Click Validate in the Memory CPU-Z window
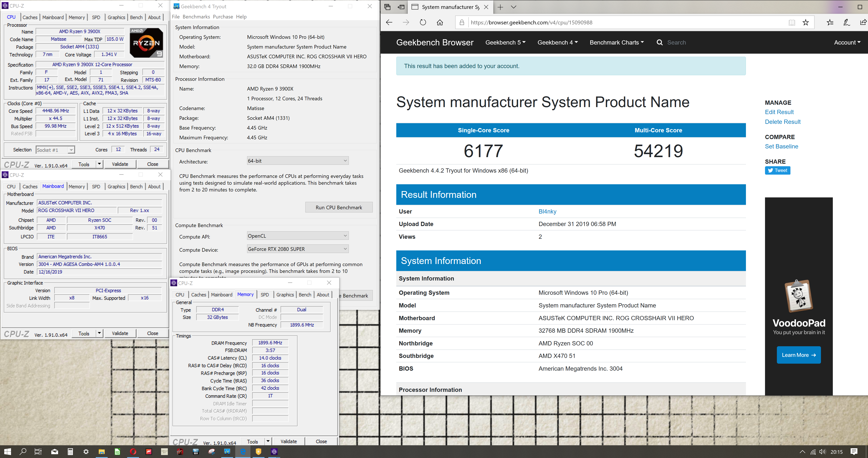This screenshot has height=458, width=868. click(289, 441)
